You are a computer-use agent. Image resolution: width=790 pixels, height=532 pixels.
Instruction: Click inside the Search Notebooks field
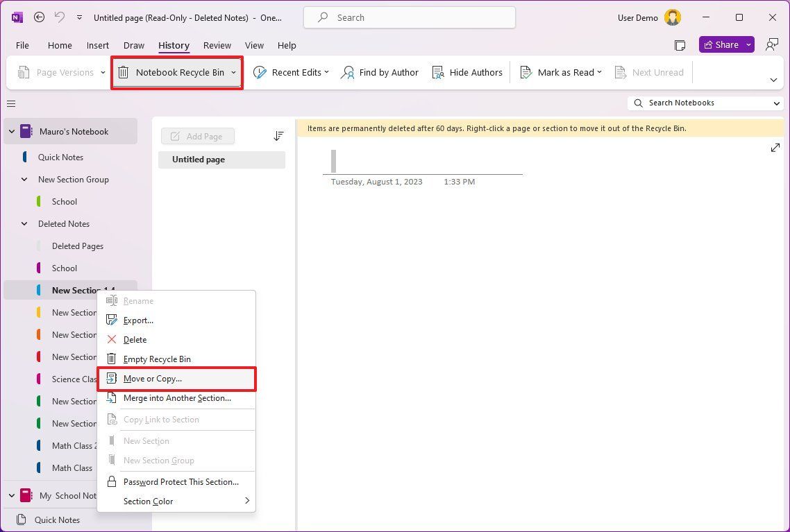coord(701,103)
